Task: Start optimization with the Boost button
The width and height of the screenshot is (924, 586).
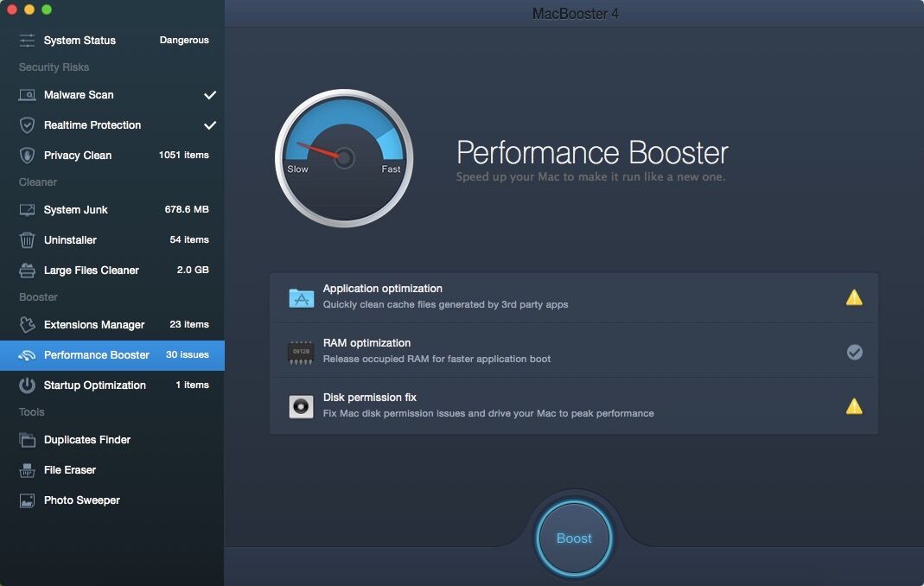Action: pos(574,538)
